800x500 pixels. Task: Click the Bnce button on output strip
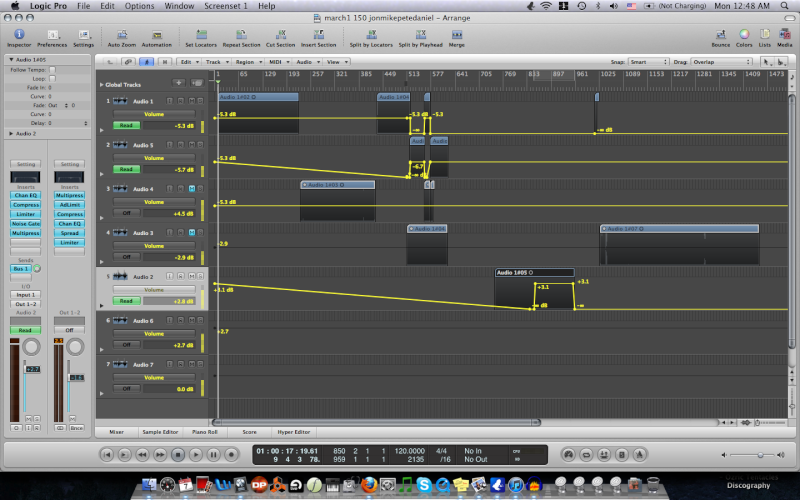click(x=77, y=428)
